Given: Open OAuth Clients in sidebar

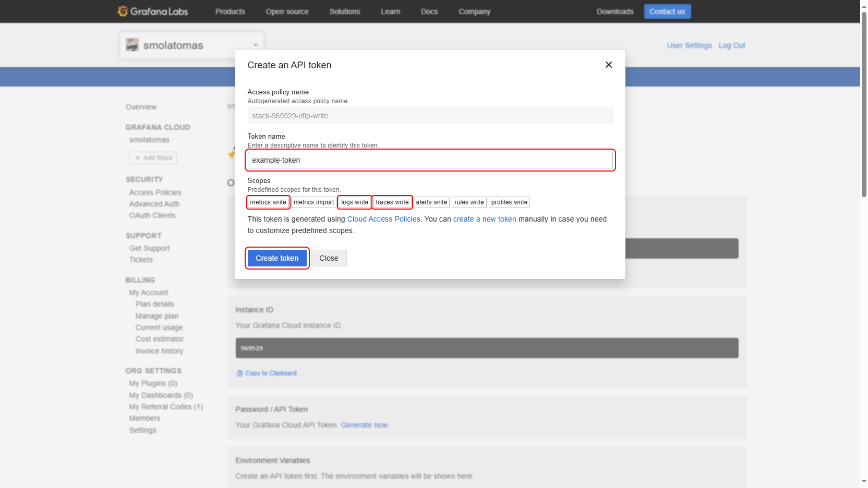Looking at the screenshot, I should tap(152, 215).
